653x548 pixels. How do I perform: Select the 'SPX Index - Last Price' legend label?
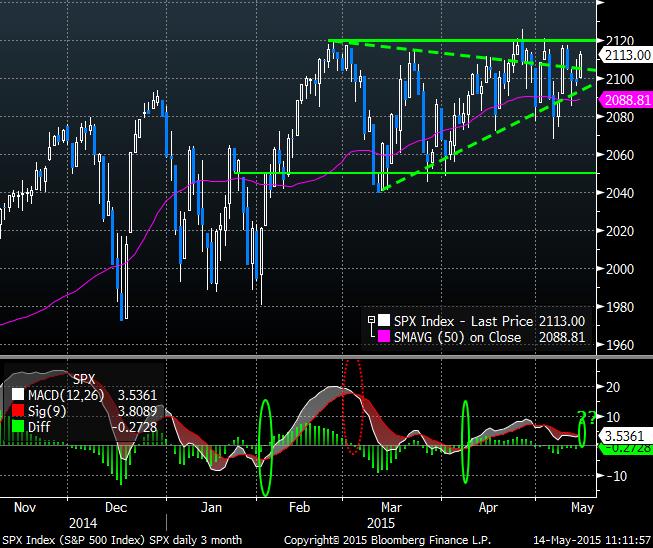(x=464, y=321)
